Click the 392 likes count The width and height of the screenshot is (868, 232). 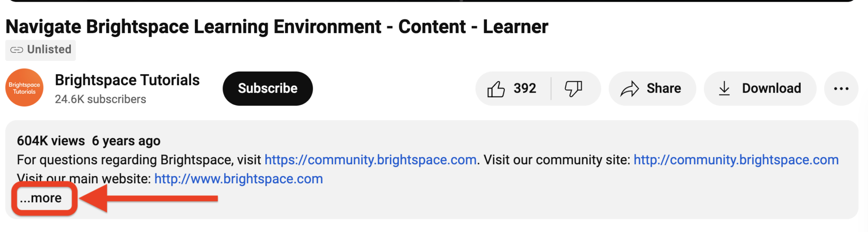point(525,88)
